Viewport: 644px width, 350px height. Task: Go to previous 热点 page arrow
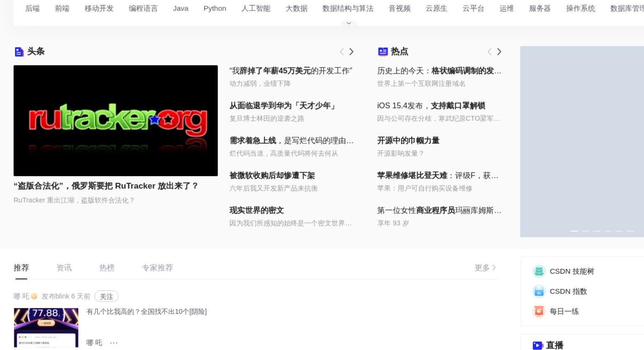coord(489,52)
